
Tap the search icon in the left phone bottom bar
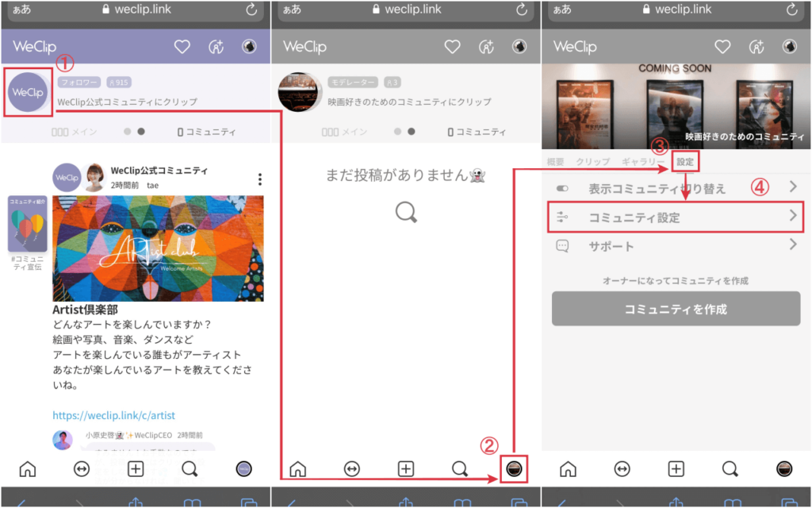pos(190,469)
